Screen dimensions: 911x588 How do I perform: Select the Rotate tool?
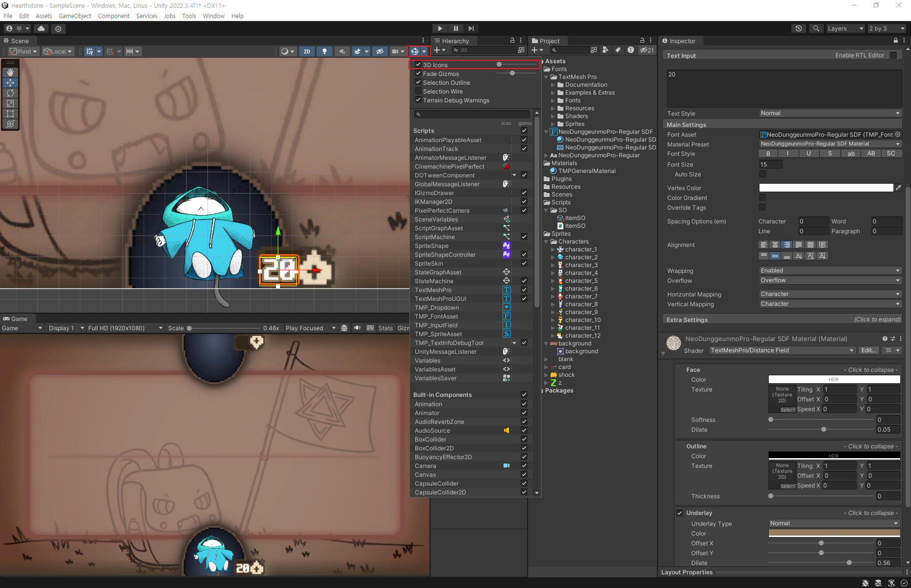pos(10,93)
